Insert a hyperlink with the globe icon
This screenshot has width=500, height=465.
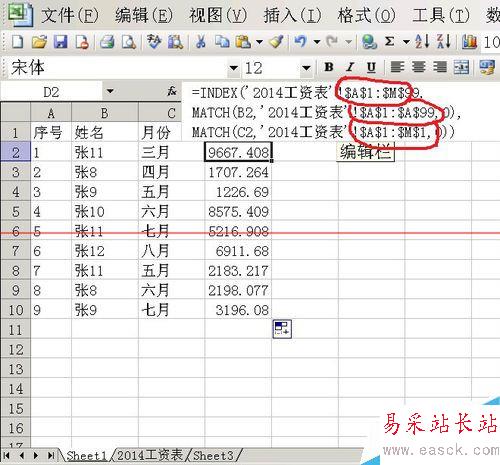tap(369, 42)
